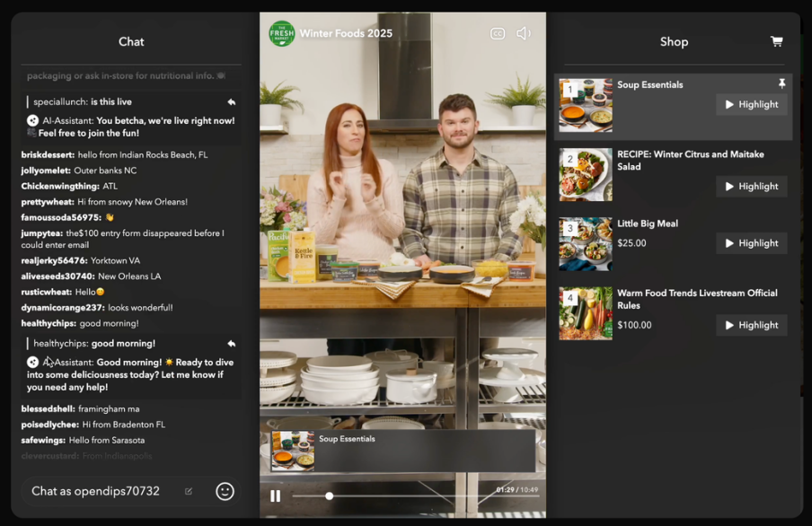Screen dimensions: 812x526
Task: Mute the livestream audio
Action: point(523,34)
